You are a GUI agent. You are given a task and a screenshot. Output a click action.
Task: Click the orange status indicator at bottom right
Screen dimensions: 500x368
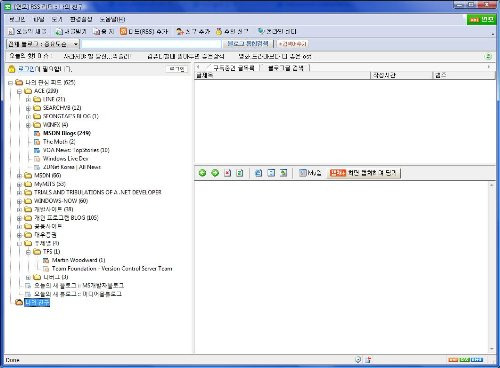453,359
